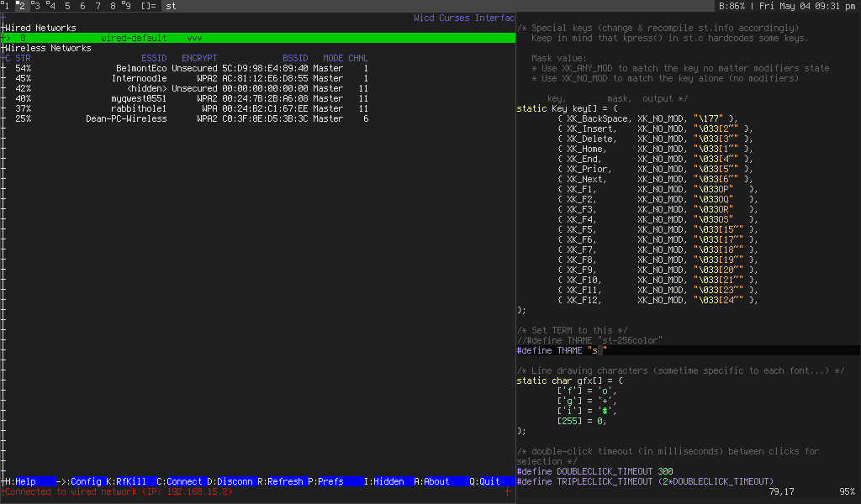Click the tiled layout symbol in bar
This screenshot has height=504, width=861.
tap(148, 6)
